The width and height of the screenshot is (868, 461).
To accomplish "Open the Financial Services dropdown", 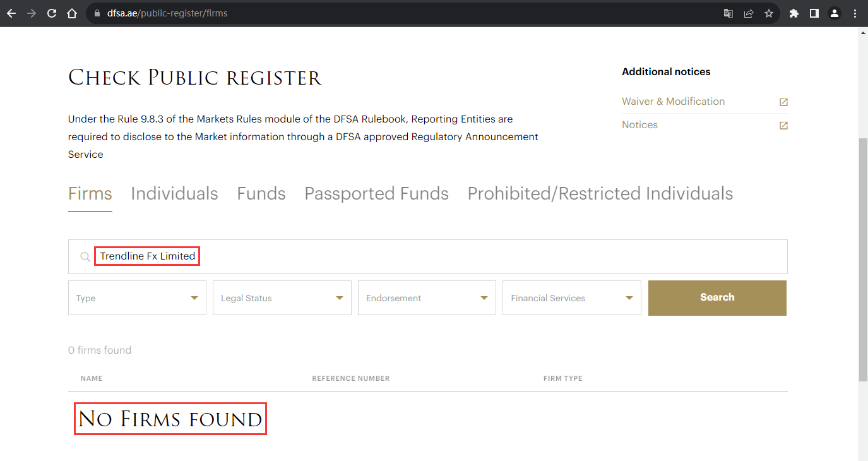I will tap(572, 298).
